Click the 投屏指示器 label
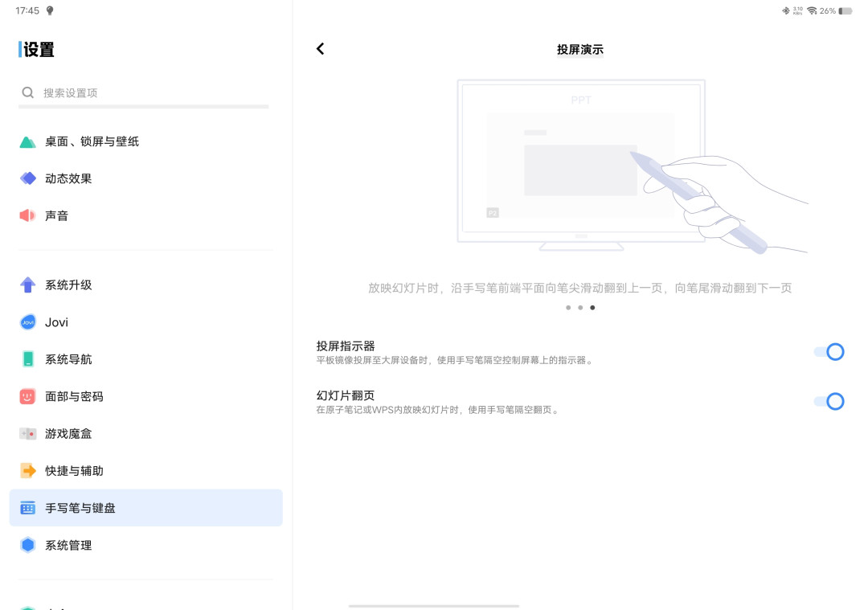Image resolution: width=868 pixels, height=610 pixels. click(x=346, y=346)
